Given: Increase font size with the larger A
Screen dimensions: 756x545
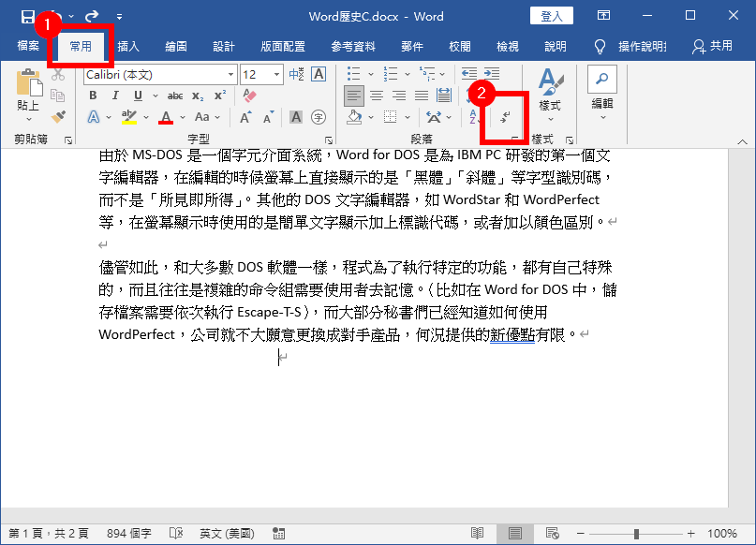Looking at the screenshot, I should 245,117.
